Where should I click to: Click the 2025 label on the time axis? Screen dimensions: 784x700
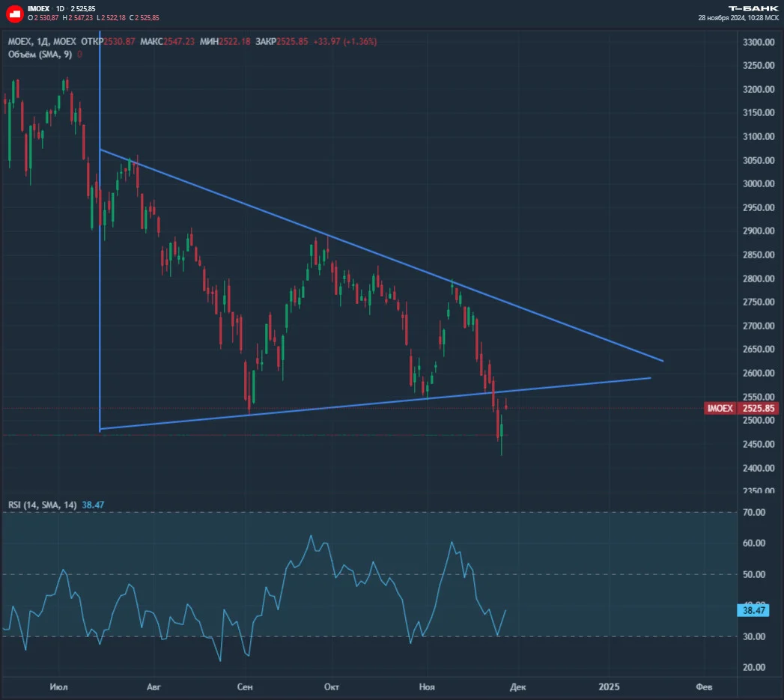click(x=609, y=687)
